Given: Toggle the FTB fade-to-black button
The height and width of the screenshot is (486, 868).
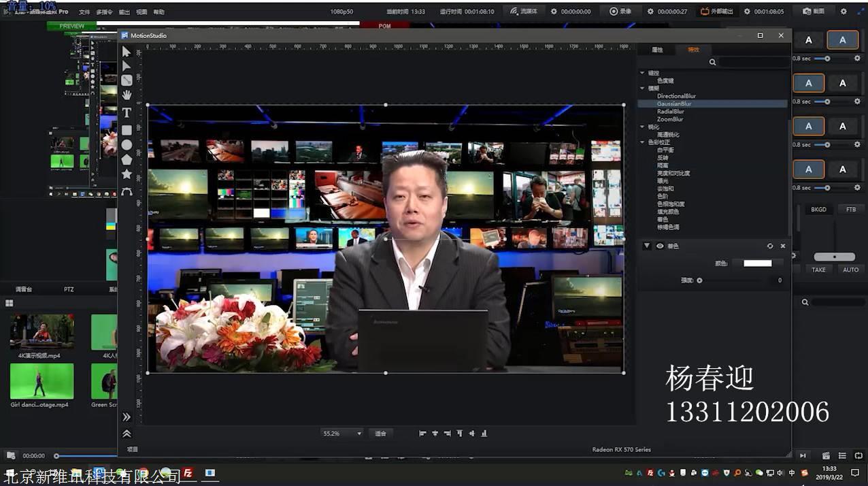Looking at the screenshot, I should [x=851, y=210].
